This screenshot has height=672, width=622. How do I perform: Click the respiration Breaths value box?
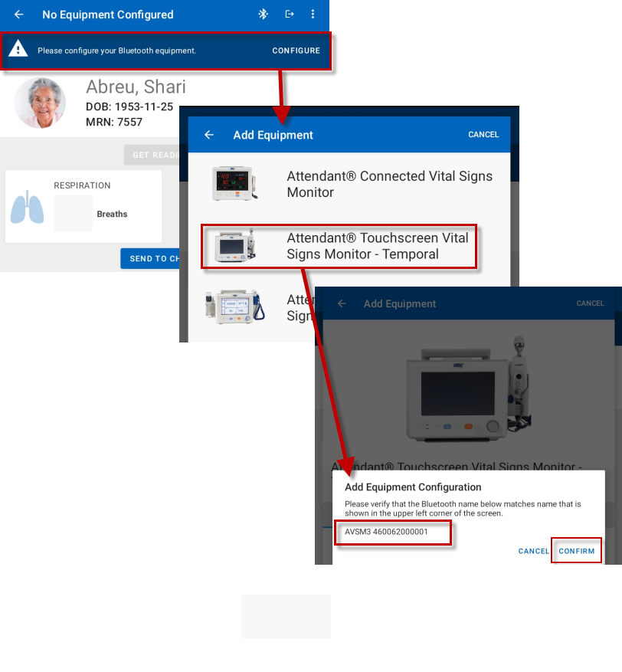(x=73, y=214)
